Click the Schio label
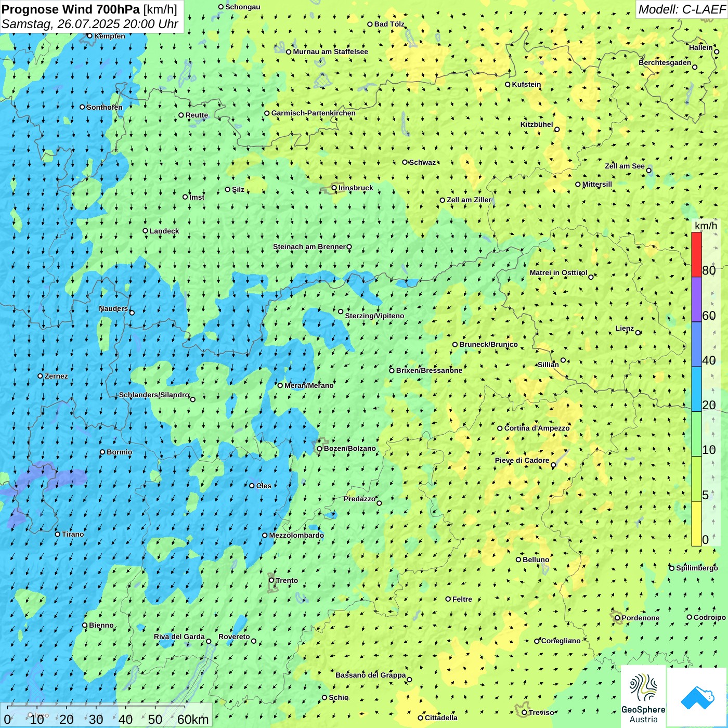This screenshot has height=728, width=728. tap(339, 697)
